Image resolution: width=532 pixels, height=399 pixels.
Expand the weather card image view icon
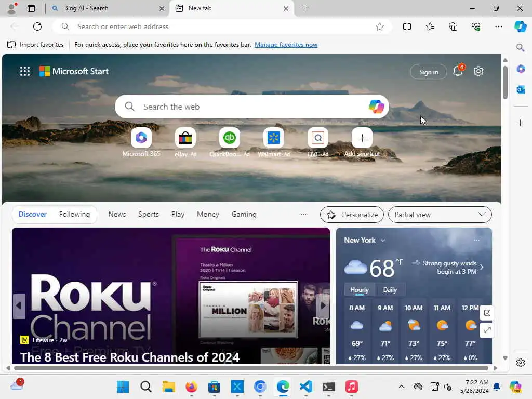tap(487, 313)
